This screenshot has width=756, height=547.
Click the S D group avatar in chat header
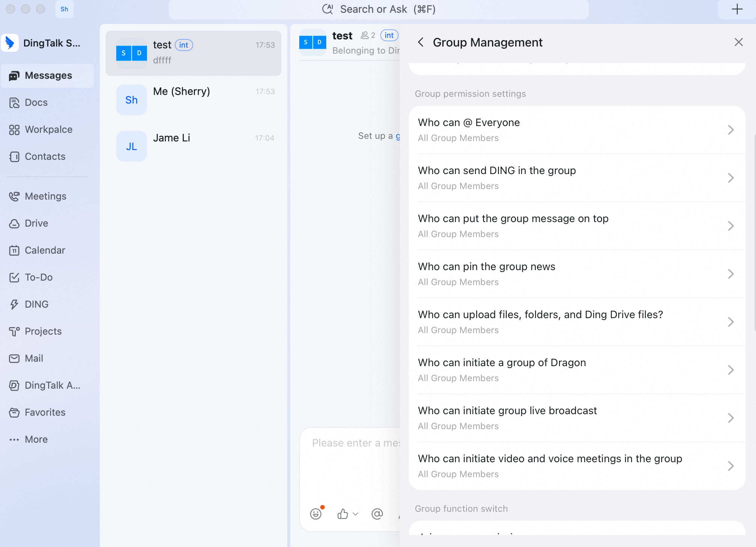pyautogui.click(x=313, y=42)
